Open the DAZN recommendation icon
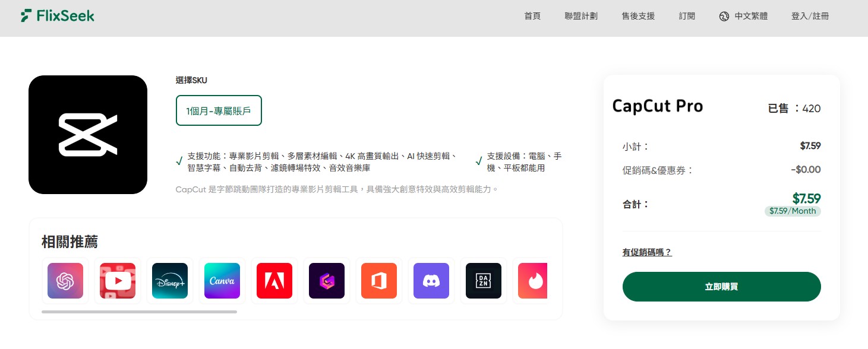This screenshot has height=349, width=868. click(x=484, y=281)
